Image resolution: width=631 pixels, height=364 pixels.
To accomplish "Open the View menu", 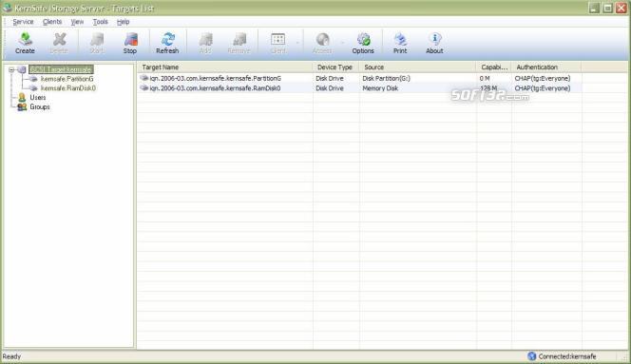I will pos(77,22).
